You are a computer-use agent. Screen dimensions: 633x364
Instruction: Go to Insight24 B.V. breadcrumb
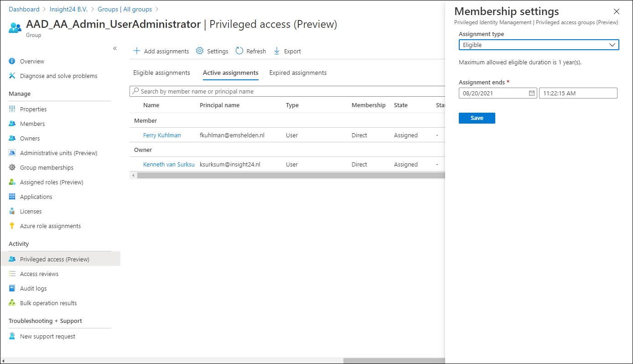click(68, 9)
